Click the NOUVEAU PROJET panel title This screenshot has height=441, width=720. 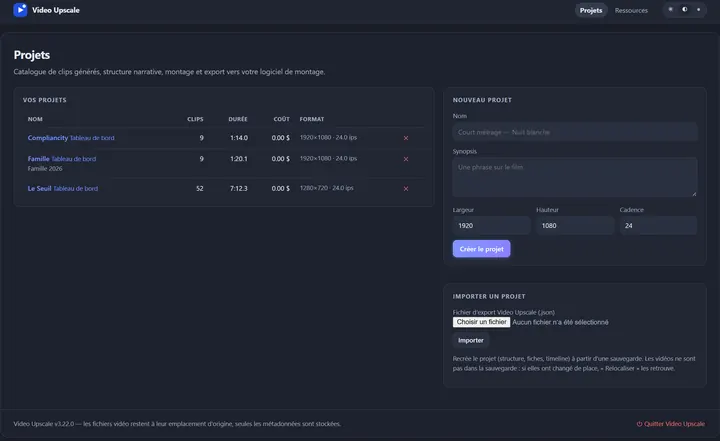[482, 100]
